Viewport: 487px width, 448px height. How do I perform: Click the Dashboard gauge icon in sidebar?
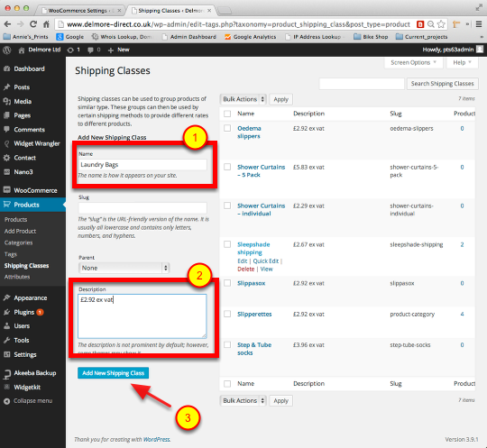click(x=7, y=69)
